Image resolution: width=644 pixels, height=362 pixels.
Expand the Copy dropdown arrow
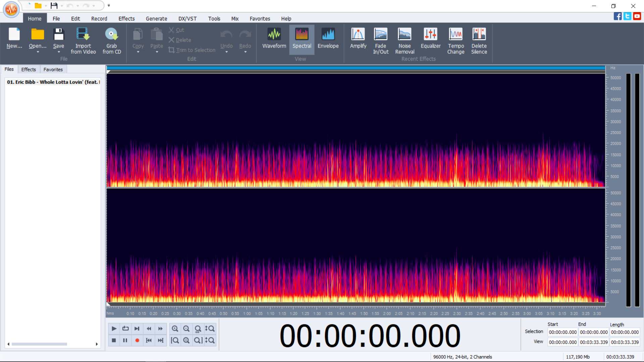click(x=138, y=52)
